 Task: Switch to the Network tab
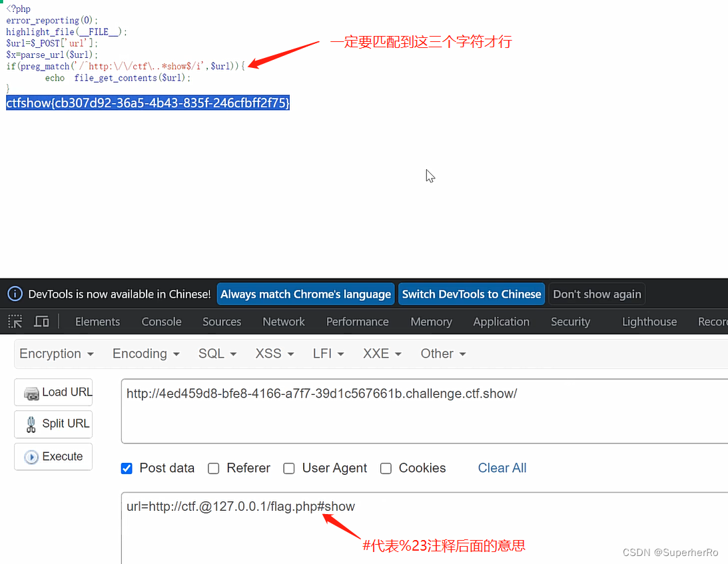coord(284,322)
